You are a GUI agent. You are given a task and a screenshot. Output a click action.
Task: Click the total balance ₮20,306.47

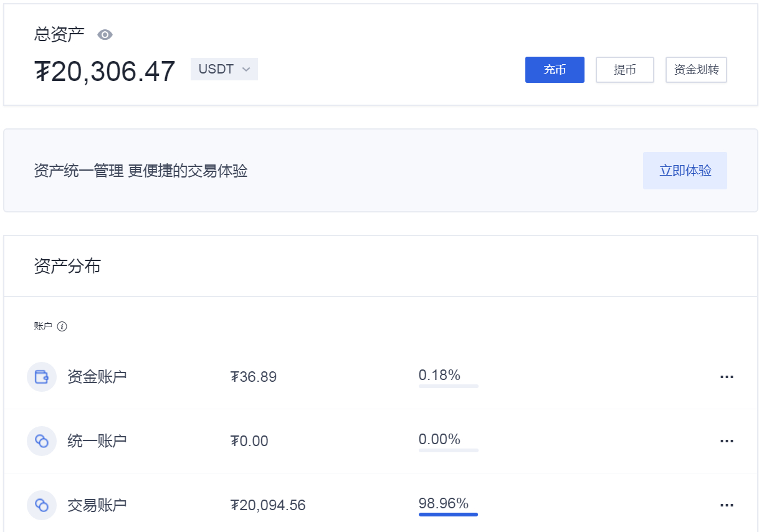pyautogui.click(x=105, y=71)
